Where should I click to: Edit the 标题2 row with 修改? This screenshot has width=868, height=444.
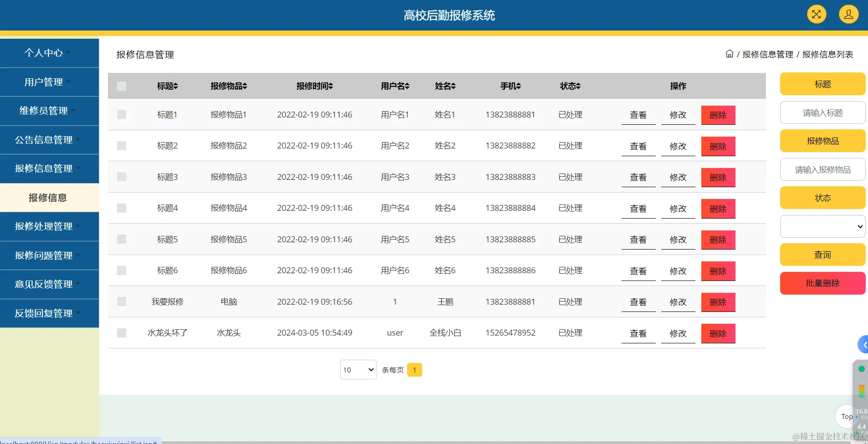[678, 146]
